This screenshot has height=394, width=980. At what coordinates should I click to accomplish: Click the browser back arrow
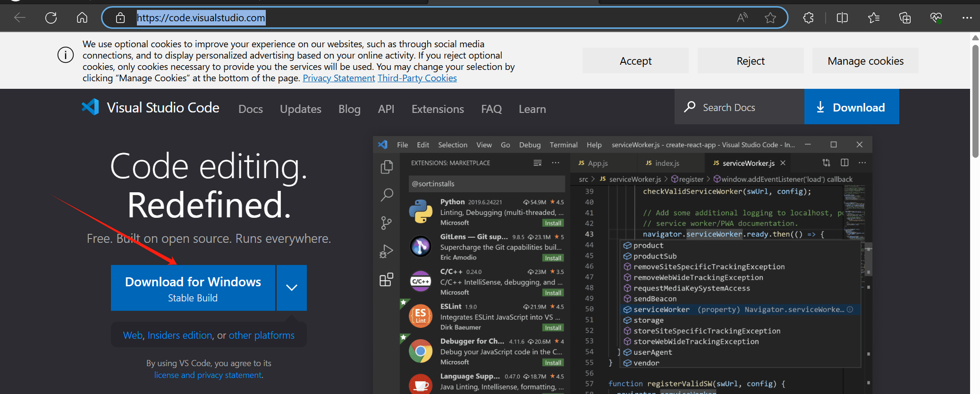click(x=20, y=18)
